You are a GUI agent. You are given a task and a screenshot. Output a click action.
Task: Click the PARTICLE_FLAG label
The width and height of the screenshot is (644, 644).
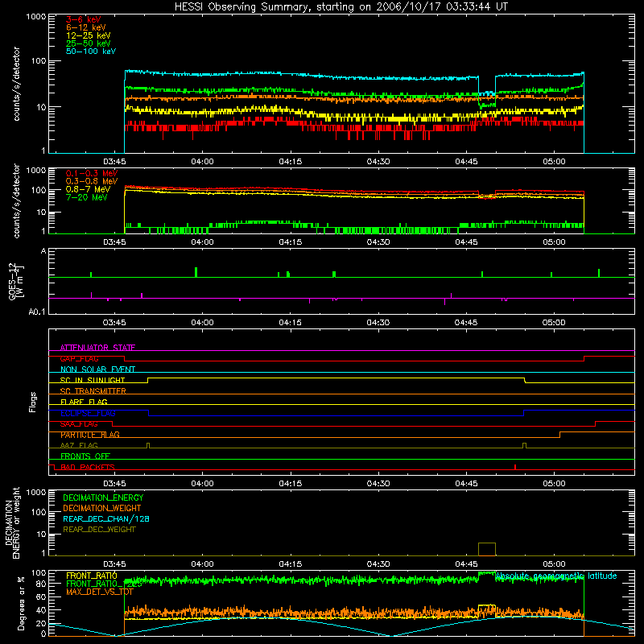90,435
